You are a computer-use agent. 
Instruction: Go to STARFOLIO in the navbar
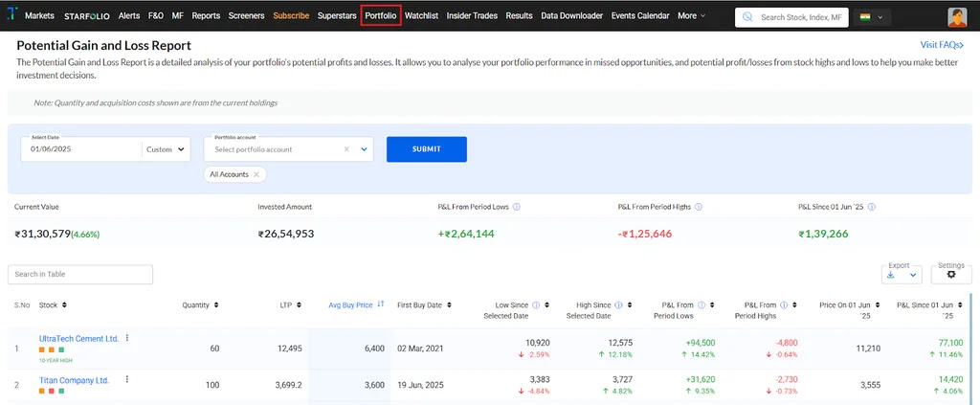pyautogui.click(x=87, y=16)
